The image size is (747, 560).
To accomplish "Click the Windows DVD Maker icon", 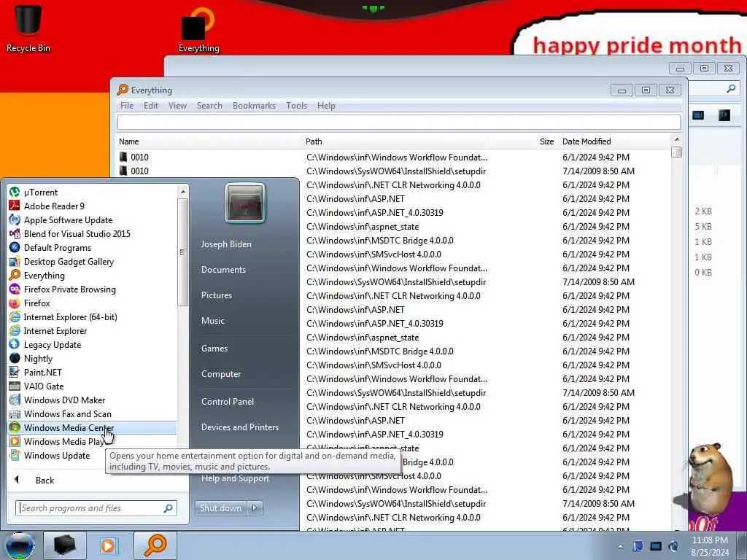I will click(15, 400).
